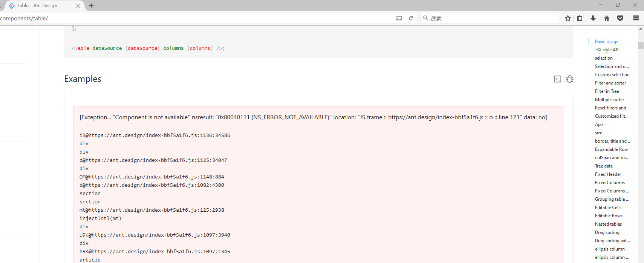Click the search magnifier icon
644x263 pixels.
(425, 18)
